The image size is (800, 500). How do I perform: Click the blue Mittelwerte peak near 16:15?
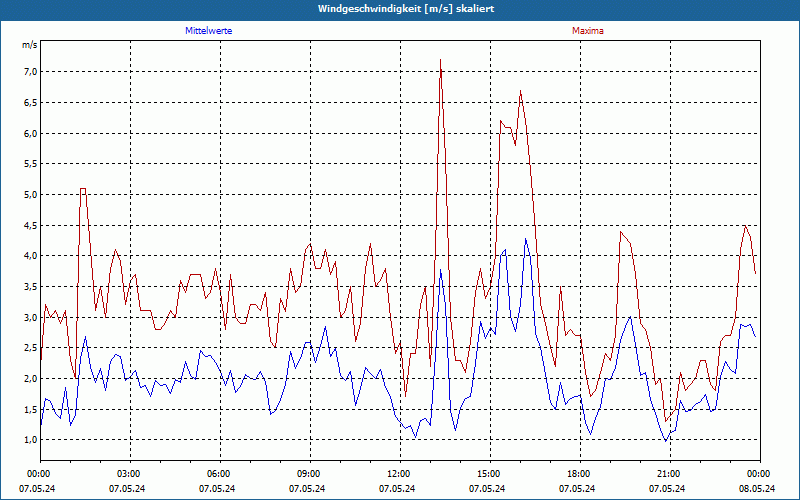coord(526,238)
